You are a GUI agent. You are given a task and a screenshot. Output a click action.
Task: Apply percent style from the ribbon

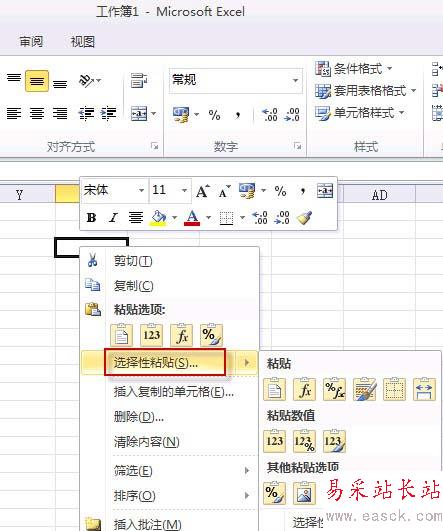[214, 114]
